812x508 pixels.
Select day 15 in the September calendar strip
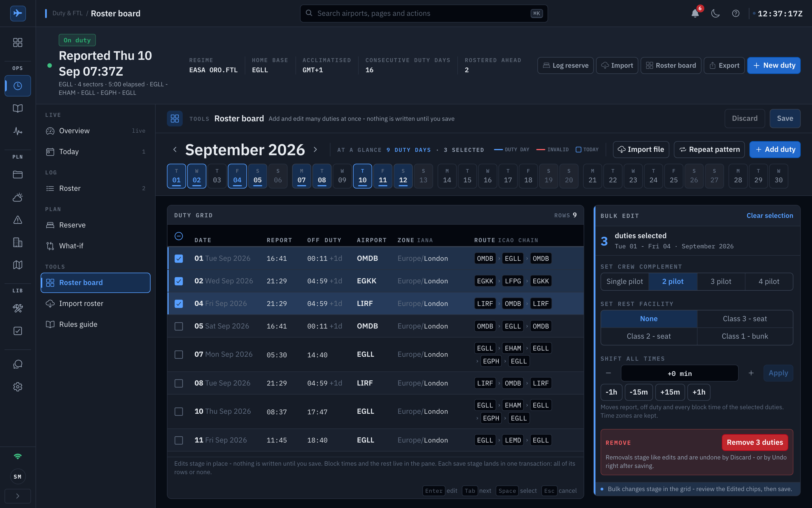467,176
